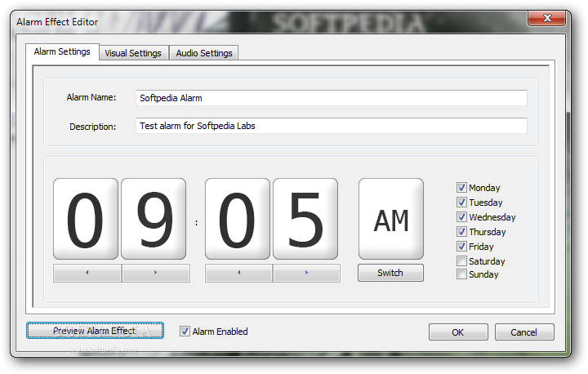Viewport: 588px width, 374px height.
Task: Click the Switch button for AM/PM
Action: 390,273
